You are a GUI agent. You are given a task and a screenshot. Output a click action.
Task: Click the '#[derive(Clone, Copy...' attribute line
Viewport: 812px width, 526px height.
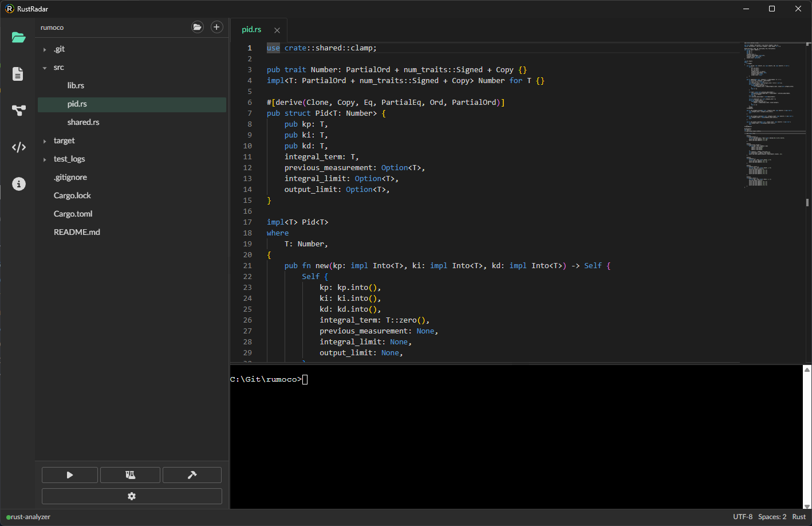(x=385, y=103)
